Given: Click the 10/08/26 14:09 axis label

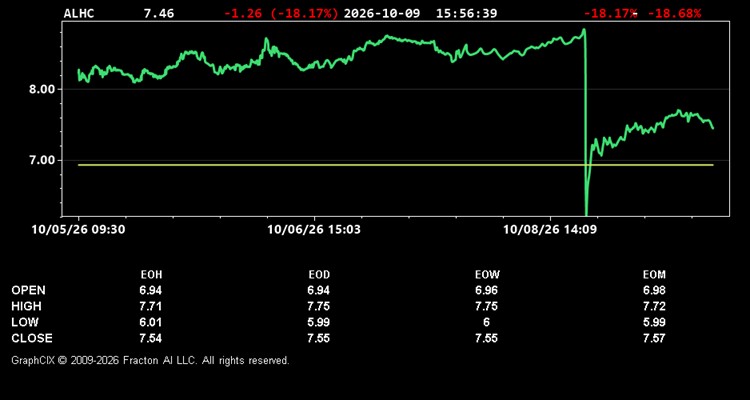Looking at the screenshot, I should click(550, 230).
